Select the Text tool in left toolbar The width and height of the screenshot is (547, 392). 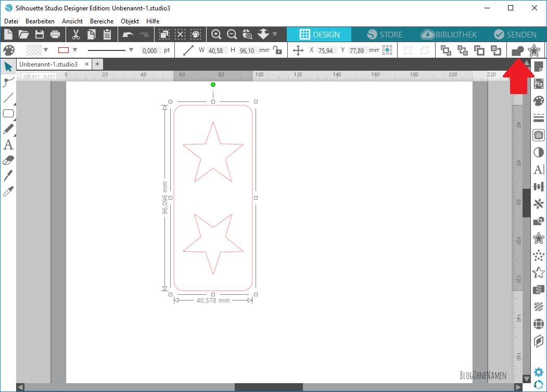coord(8,145)
